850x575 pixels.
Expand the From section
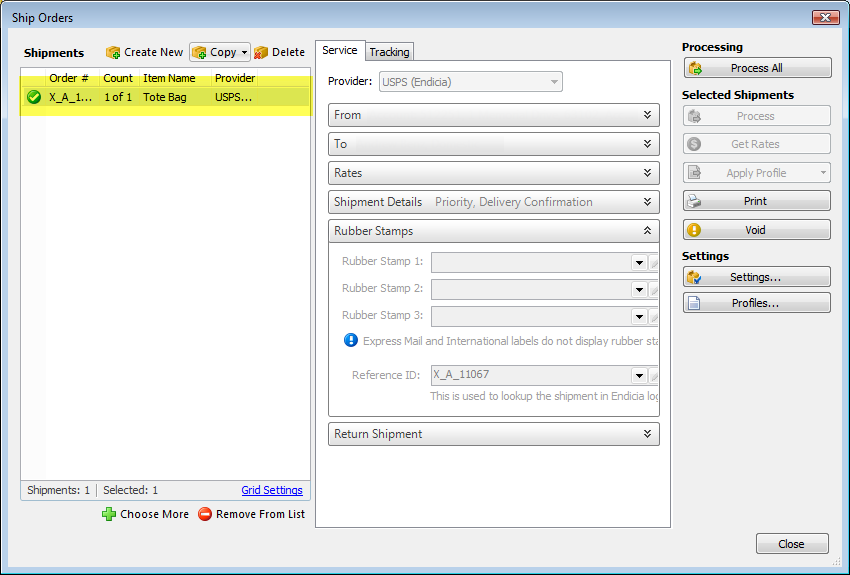tap(647, 115)
